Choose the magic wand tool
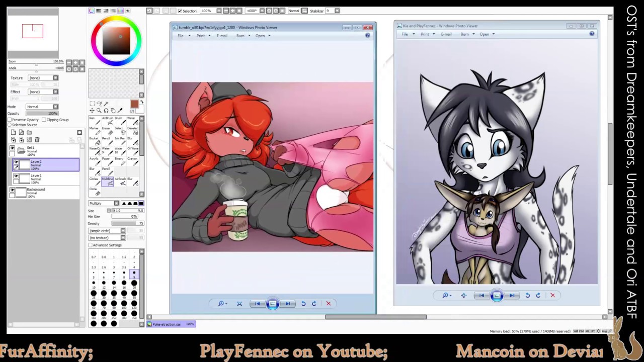 106,103
